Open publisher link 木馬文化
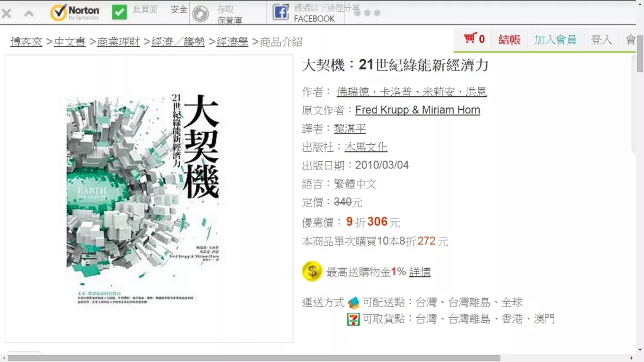Image resolution: width=644 pixels, height=362 pixels. pyautogui.click(x=366, y=147)
